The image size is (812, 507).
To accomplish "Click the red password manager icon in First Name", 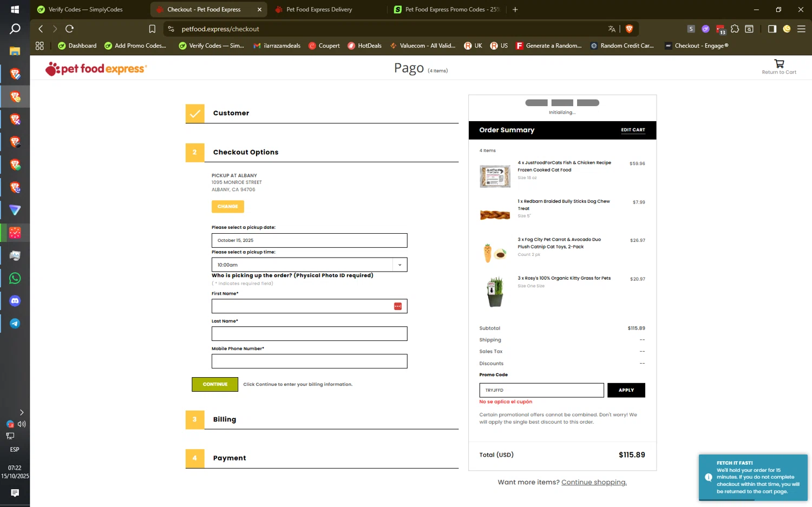I will (x=398, y=306).
